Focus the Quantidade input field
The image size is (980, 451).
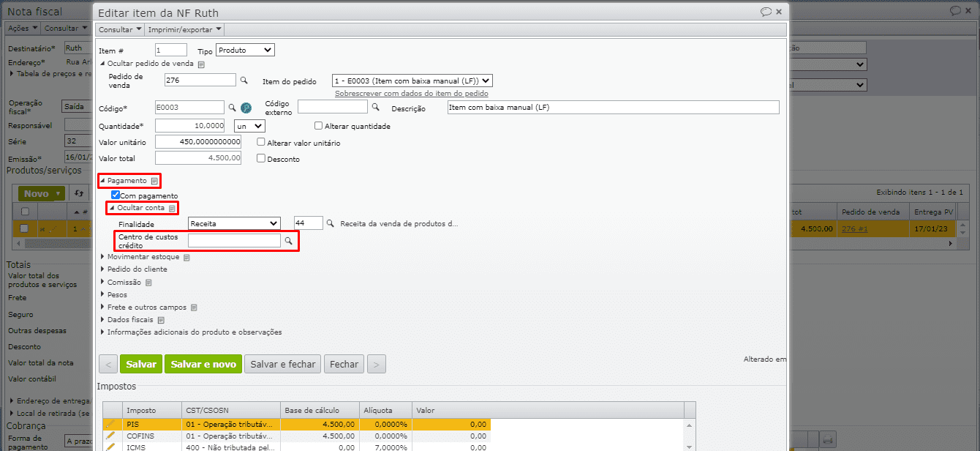click(x=190, y=126)
